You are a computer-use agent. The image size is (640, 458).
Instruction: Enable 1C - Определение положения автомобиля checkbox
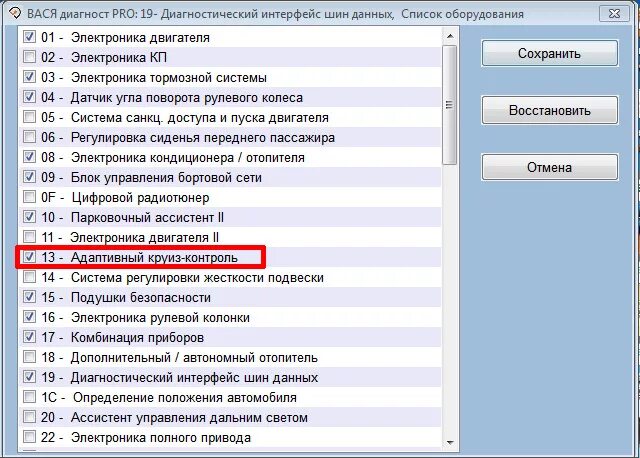(29, 396)
